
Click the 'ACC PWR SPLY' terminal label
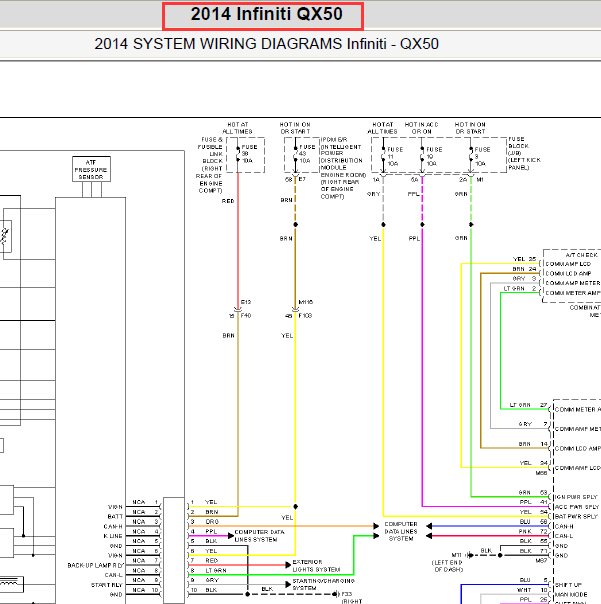click(x=577, y=507)
